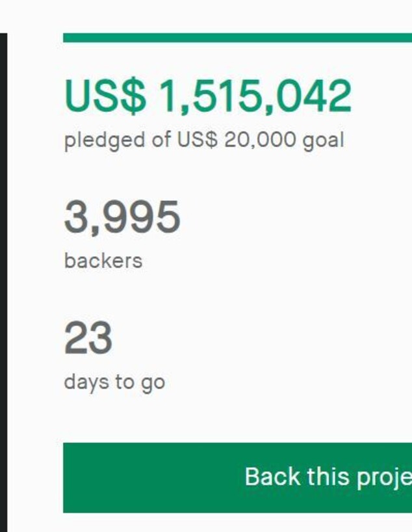Click the digit 3 in 3,995
412x532 pixels.
[75, 217]
